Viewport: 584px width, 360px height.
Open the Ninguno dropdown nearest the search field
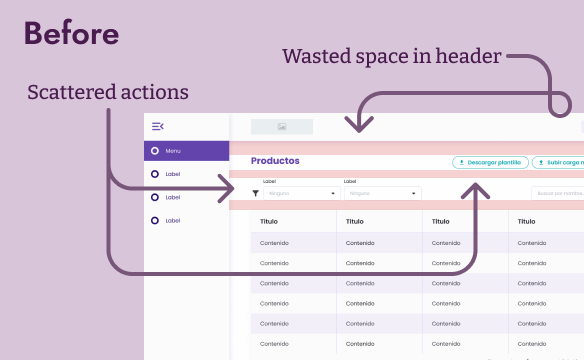pyautogui.click(x=383, y=193)
